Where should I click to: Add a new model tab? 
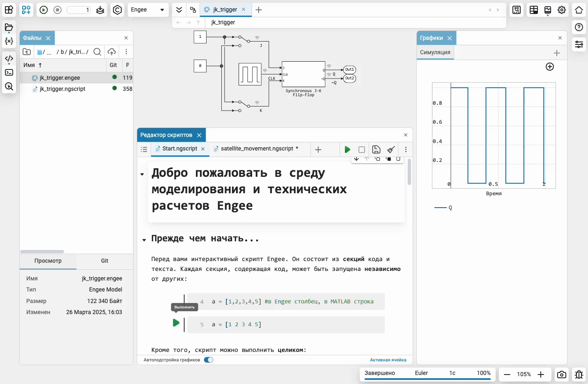pyautogui.click(x=259, y=10)
